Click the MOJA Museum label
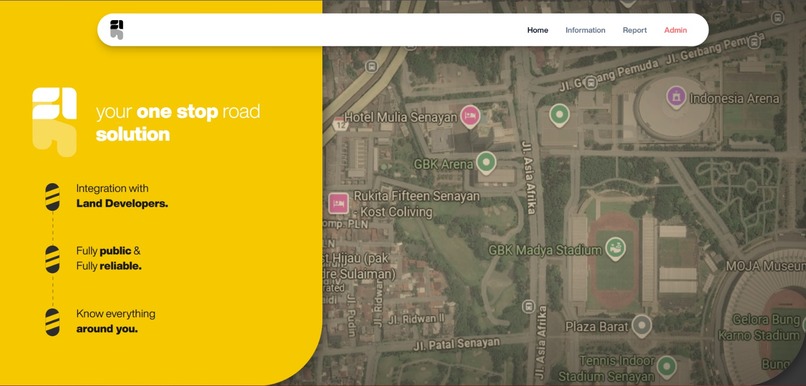Screen dimensions: 806x386 (x=765, y=266)
